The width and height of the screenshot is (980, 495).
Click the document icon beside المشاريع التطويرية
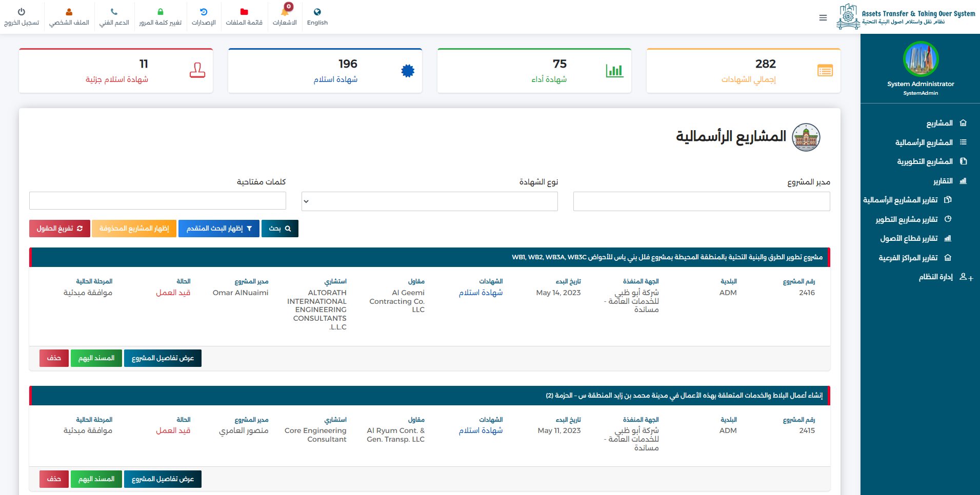pyautogui.click(x=963, y=161)
